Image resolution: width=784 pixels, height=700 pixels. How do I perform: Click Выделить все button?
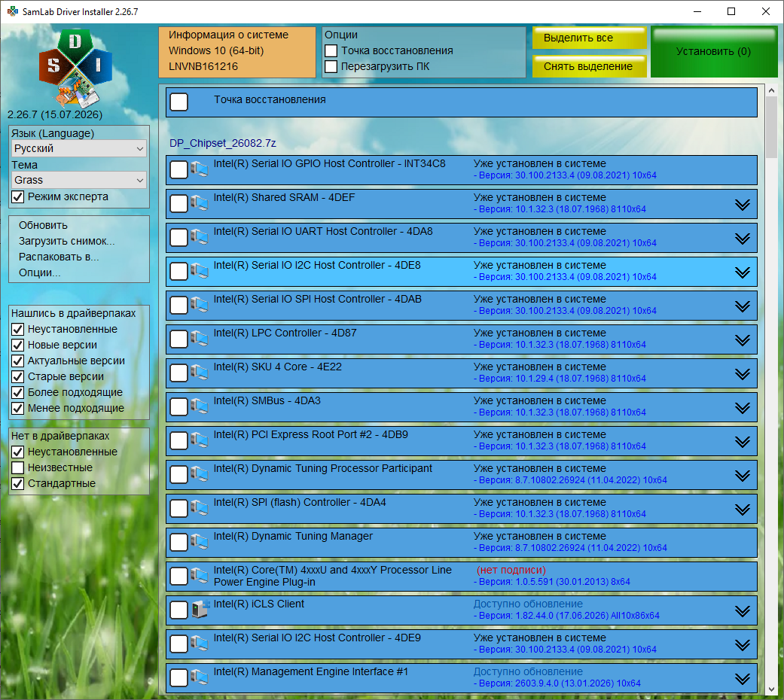pyautogui.click(x=589, y=38)
